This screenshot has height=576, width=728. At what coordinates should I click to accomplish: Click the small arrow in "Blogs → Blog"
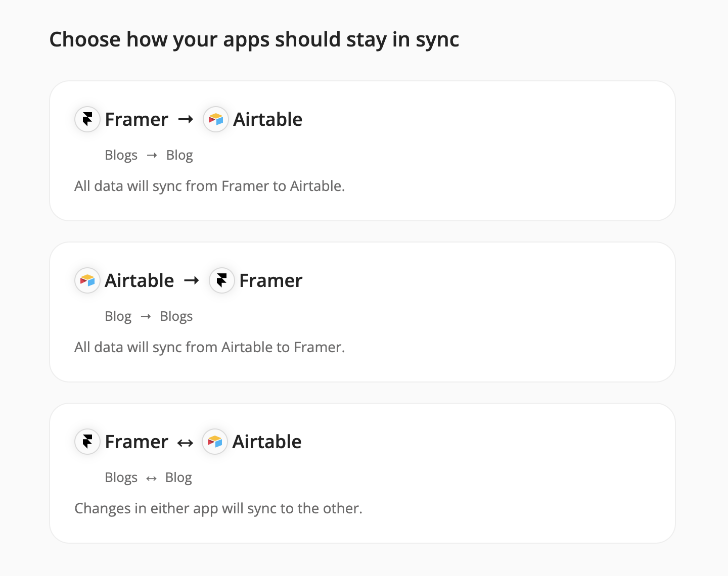click(x=152, y=156)
